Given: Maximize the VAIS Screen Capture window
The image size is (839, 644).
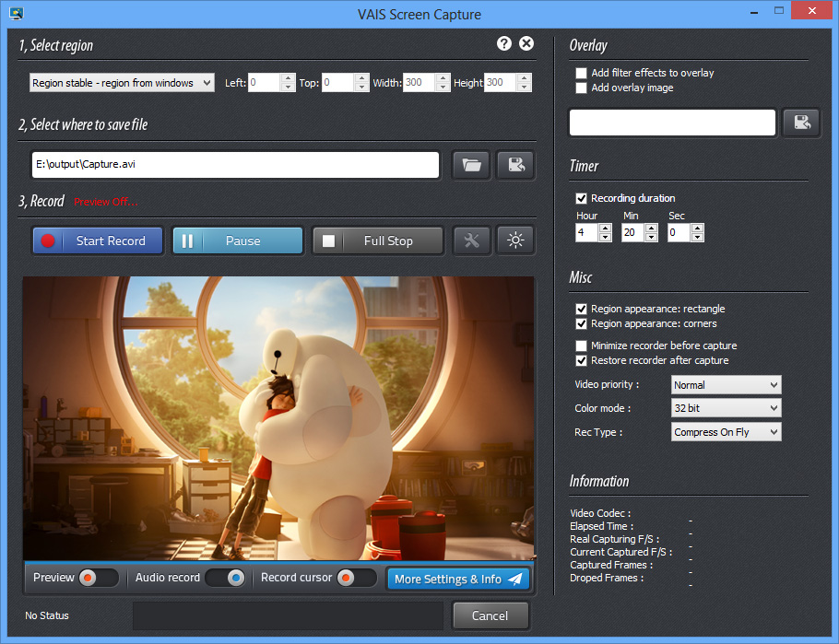Looking at the screenshot, I should coord(779,10).
